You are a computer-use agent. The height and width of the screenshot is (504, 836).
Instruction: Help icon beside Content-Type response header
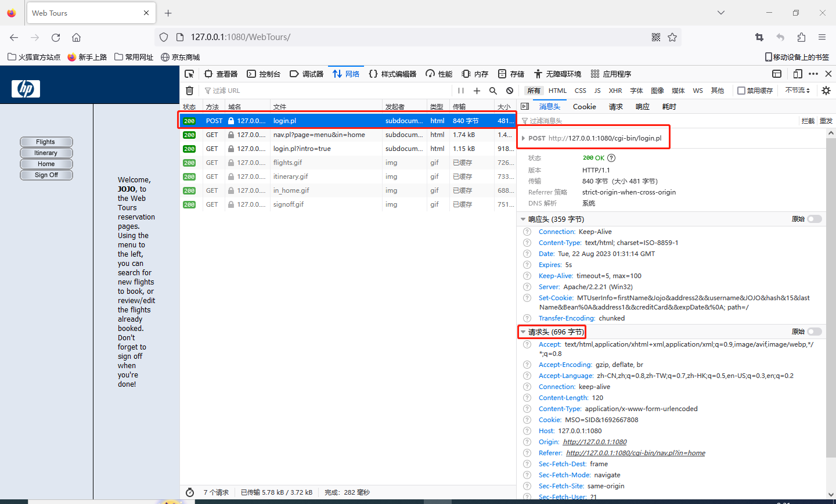[527, 243]
